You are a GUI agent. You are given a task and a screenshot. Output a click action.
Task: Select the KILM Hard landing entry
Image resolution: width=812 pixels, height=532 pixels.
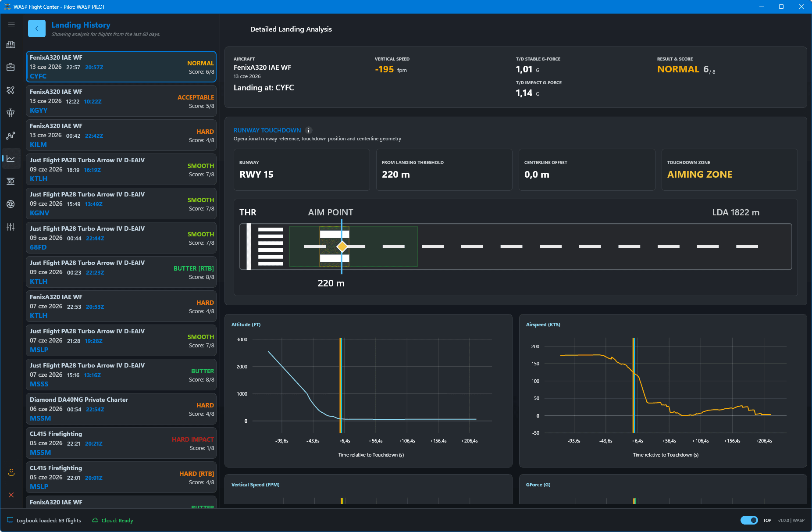(x=121, y=135)
